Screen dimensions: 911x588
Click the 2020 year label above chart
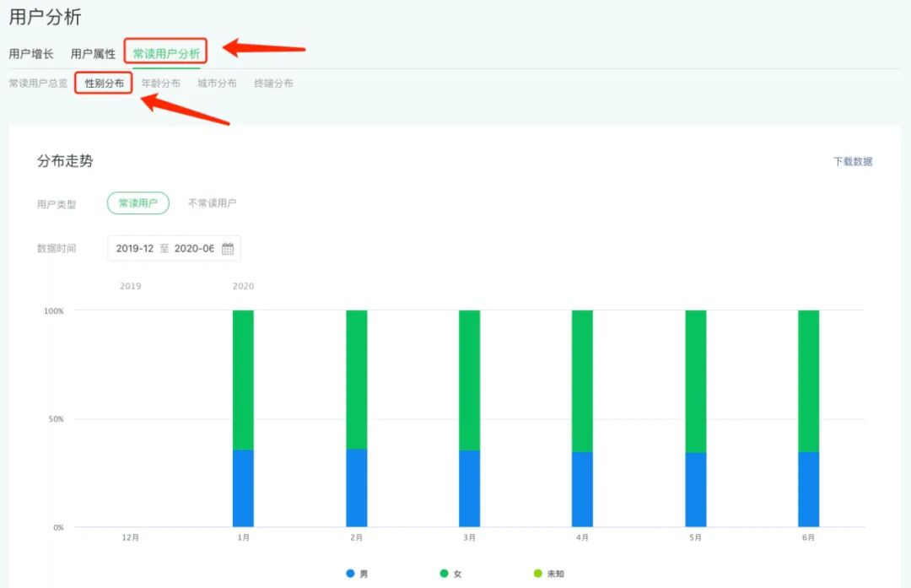244,286
